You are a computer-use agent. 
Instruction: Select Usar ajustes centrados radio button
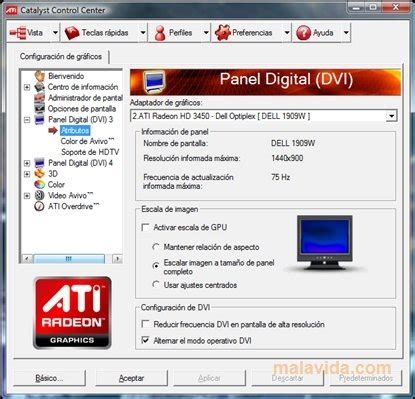point(156,285)
